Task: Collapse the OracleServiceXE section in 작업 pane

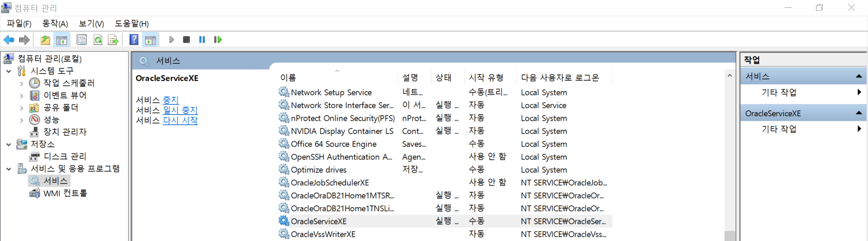Action: pos(859,113)
